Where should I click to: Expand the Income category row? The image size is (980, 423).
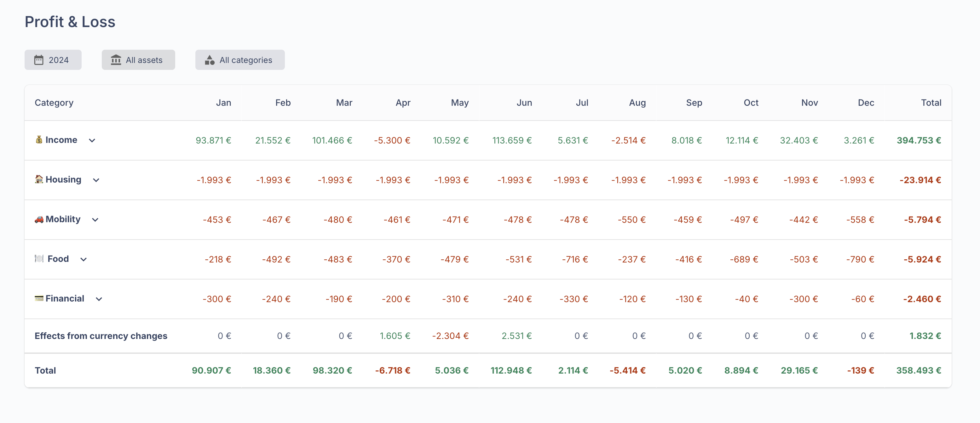[92, 140]
